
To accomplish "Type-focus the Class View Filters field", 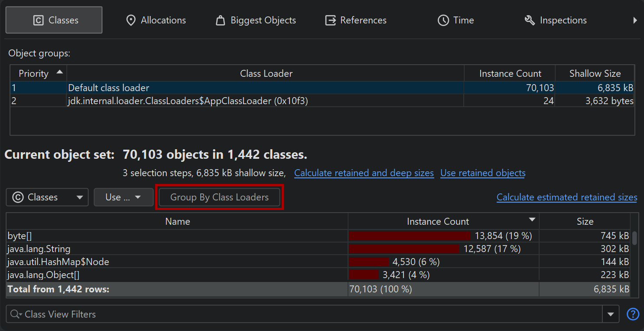I will (x=303, y=315).
